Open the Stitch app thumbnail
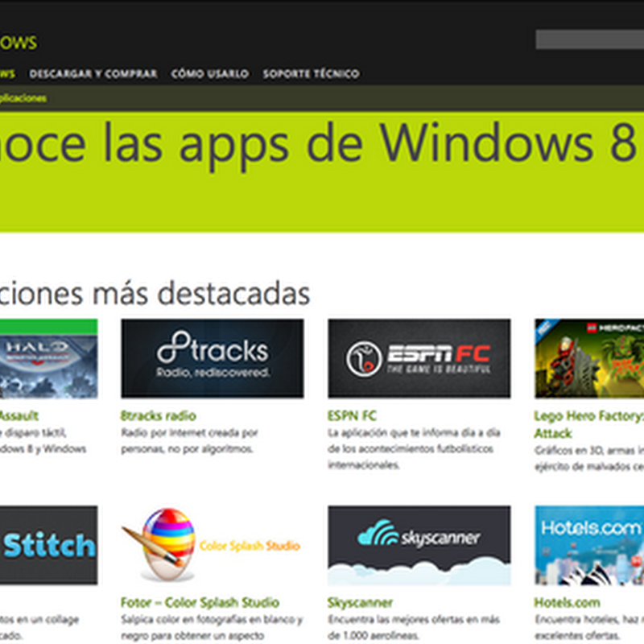644x644 pixels. click(48, 545)
